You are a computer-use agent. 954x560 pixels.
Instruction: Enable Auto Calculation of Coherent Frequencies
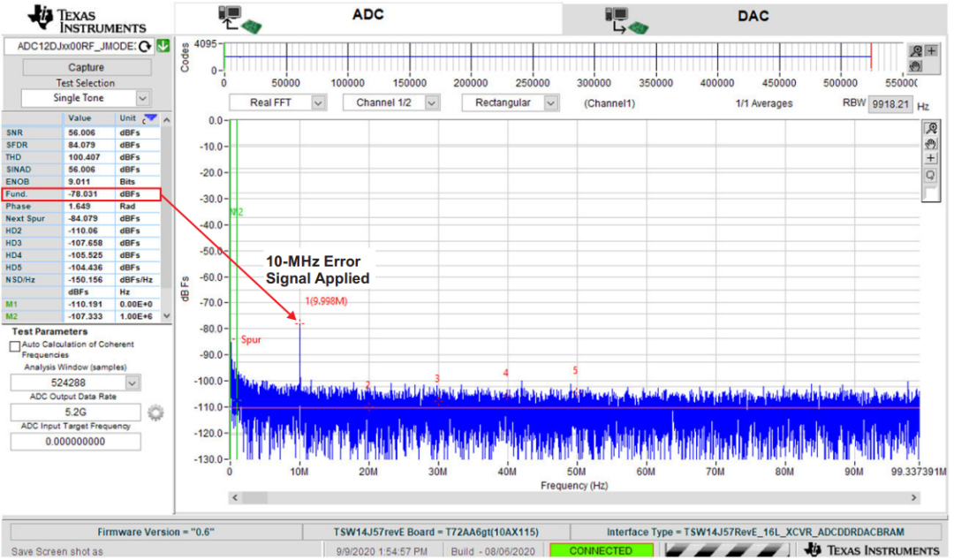(x=15, y=346)
